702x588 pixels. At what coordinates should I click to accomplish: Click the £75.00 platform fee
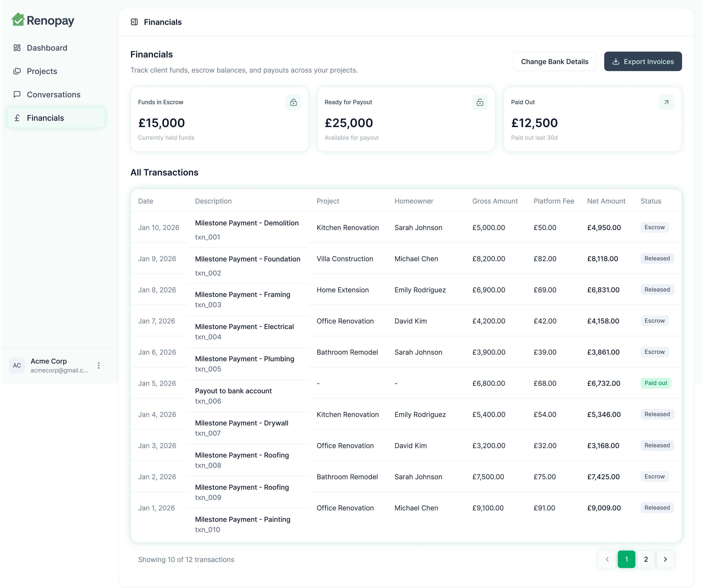pos(545,477)
